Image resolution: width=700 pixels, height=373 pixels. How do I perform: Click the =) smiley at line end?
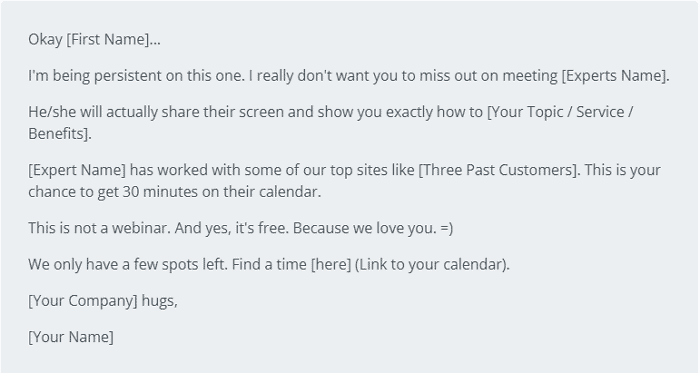pyautogui.click(x=446, y=228)
